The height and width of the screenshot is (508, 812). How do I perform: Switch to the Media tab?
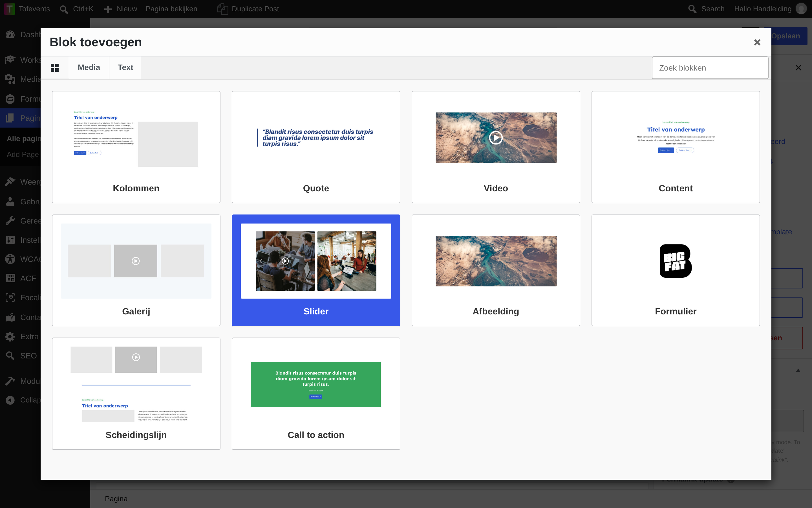89,67
